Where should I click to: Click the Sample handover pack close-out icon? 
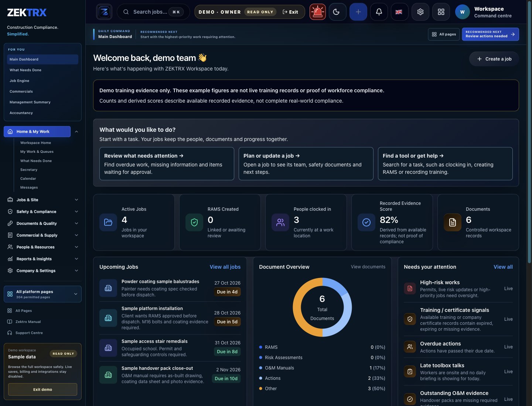point(108,375)
